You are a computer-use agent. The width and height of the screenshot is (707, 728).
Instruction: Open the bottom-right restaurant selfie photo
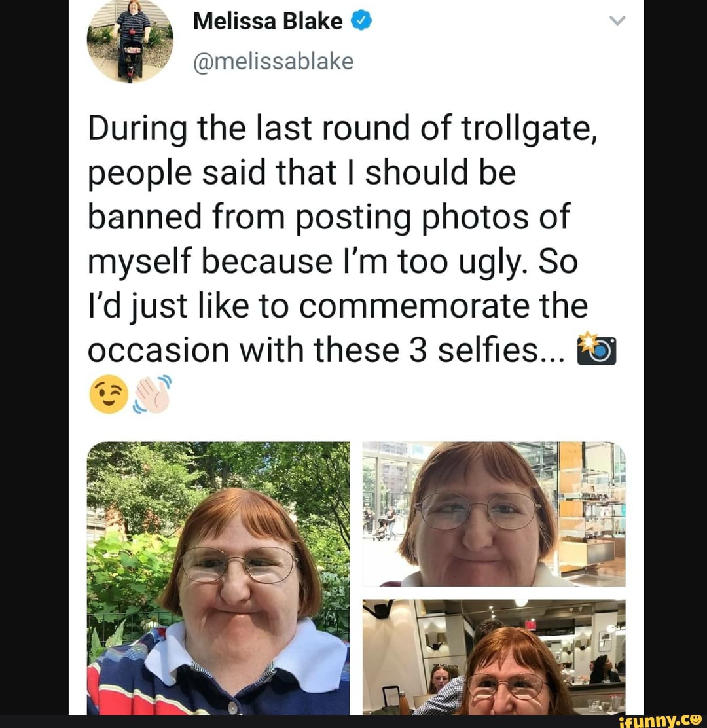[494, 657]
